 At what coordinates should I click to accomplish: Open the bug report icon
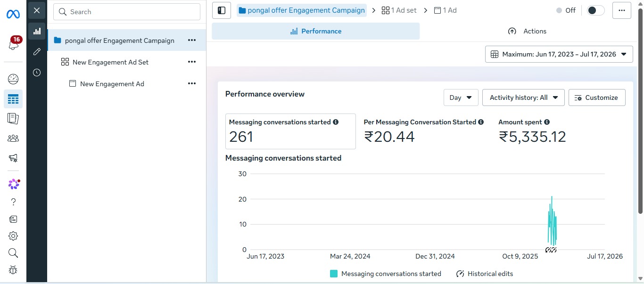(13, 270)
